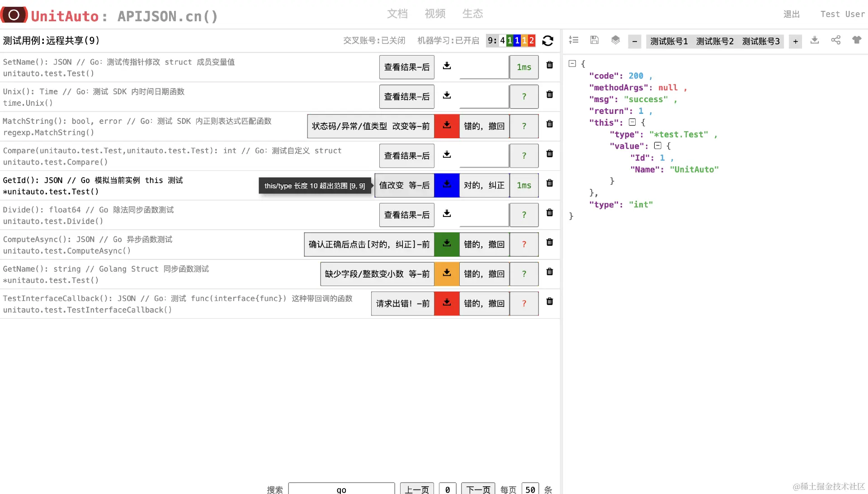The width and height of the screenshot is (868, 494).
Task: Click the floppy disk save icon
Action: coord(594,40)
